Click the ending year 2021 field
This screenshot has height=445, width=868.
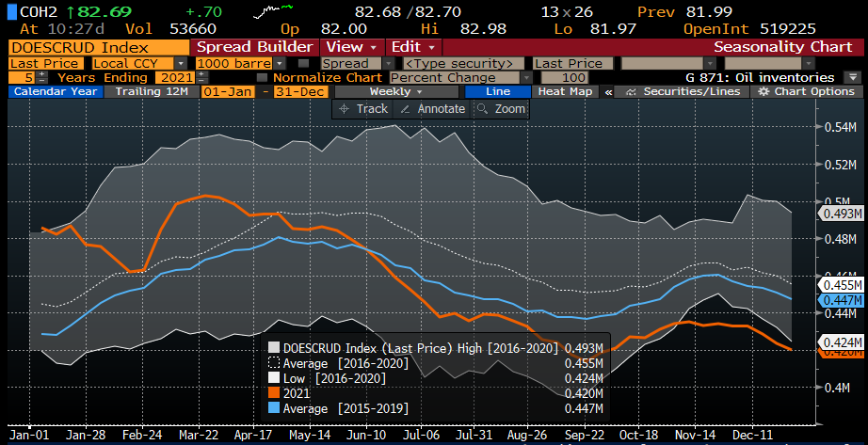175,77
